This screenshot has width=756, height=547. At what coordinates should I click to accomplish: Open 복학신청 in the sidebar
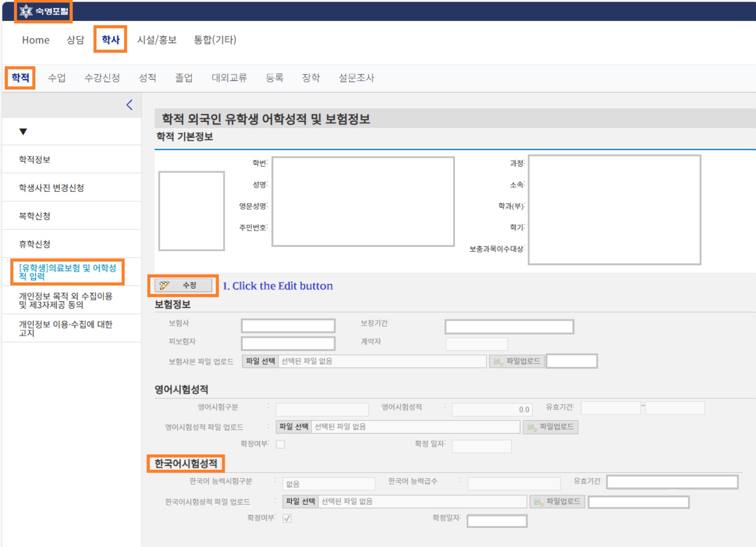point(72,216)
